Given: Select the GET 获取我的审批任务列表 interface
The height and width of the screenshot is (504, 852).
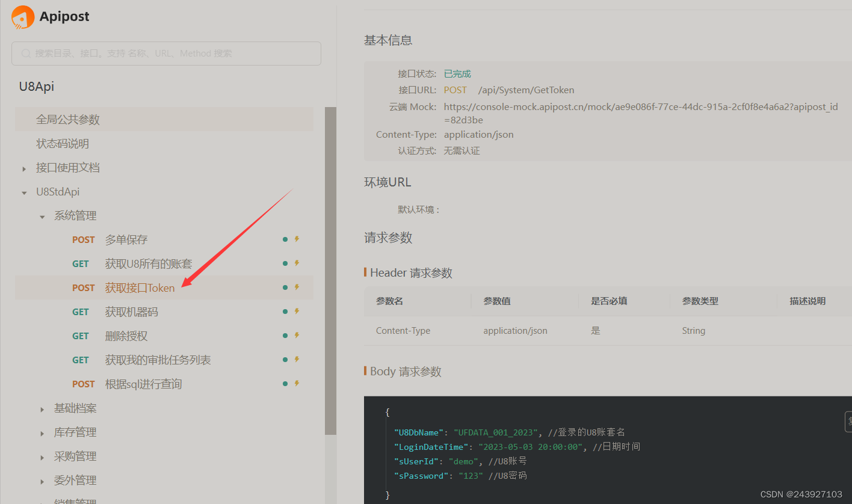Looking at the screenshot, I should pyautogui.click(x=164, y=360).
